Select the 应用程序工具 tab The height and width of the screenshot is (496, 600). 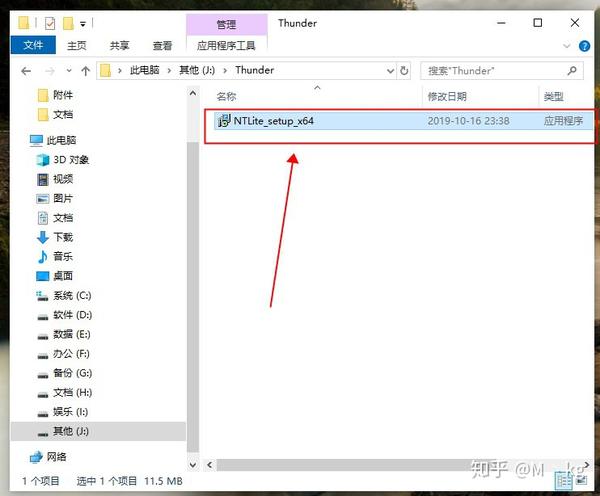point(226,46)
